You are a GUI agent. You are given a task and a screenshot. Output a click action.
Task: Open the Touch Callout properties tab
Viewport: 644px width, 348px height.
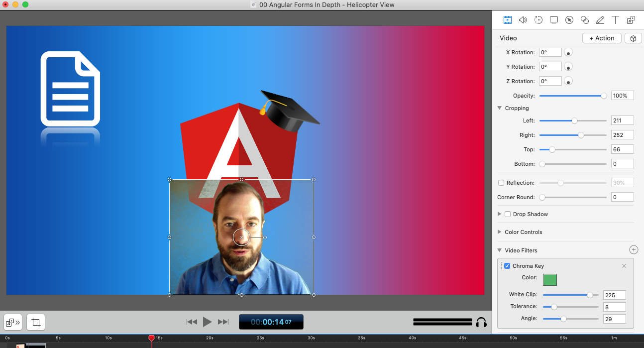(585, 20)
